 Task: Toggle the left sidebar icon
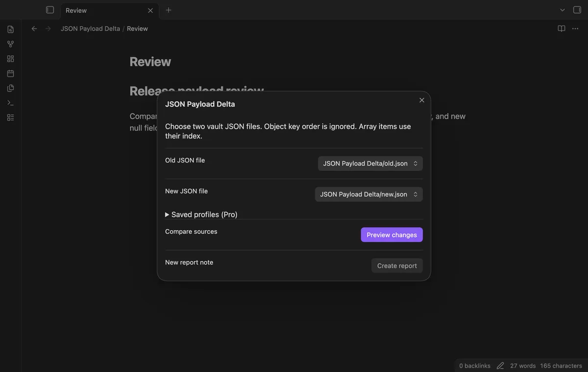coord(50,10)
